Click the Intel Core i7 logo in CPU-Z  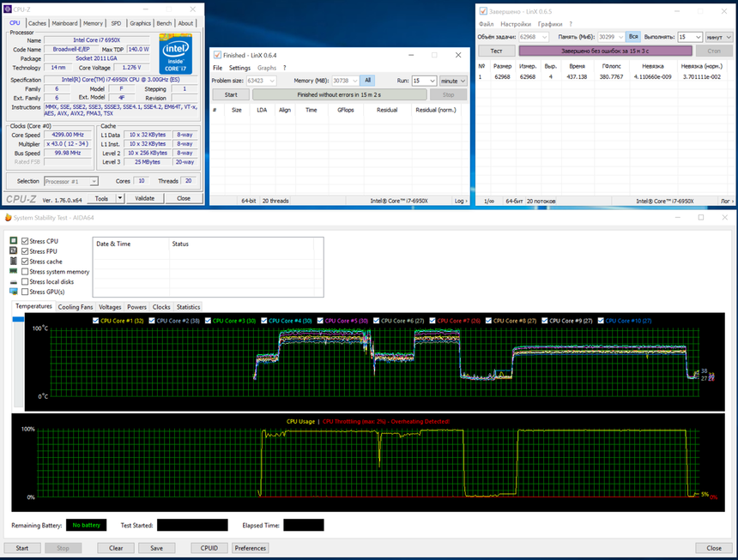pos(176,56)
